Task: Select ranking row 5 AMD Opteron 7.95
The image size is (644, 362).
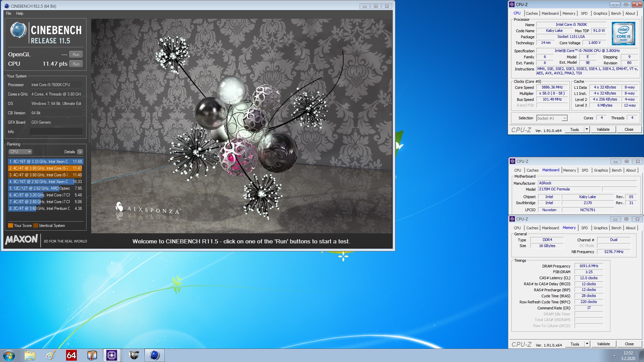Action: click(x=45, y=188)
